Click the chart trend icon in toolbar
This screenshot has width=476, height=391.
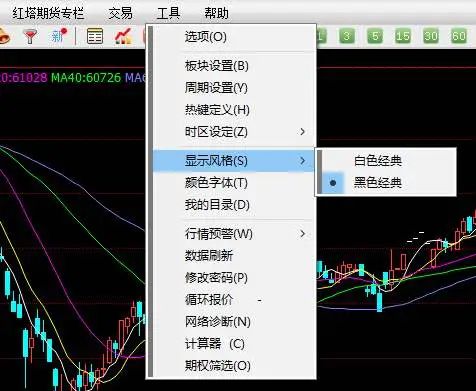click(x=123, y=36)
